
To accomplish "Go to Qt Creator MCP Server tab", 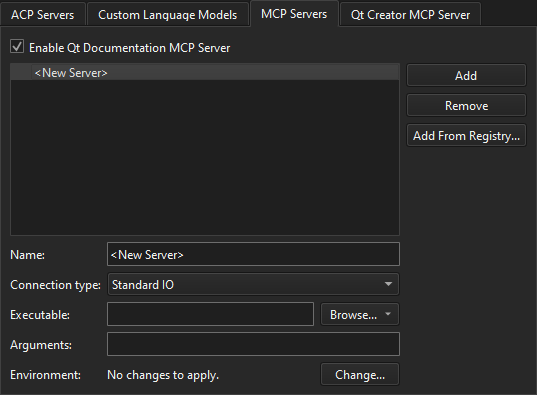I will (410, 14).
